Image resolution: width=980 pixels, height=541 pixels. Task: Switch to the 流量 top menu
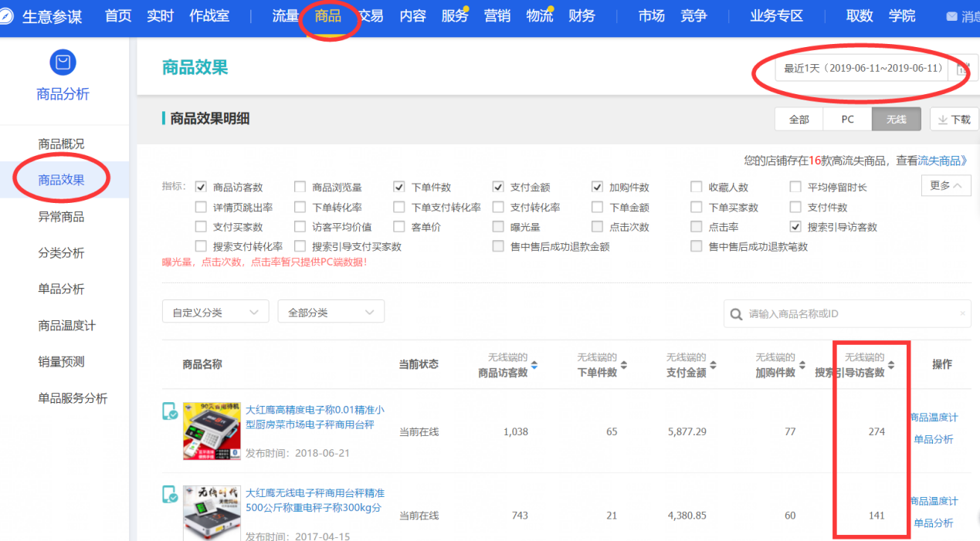(x=285, y=16)
